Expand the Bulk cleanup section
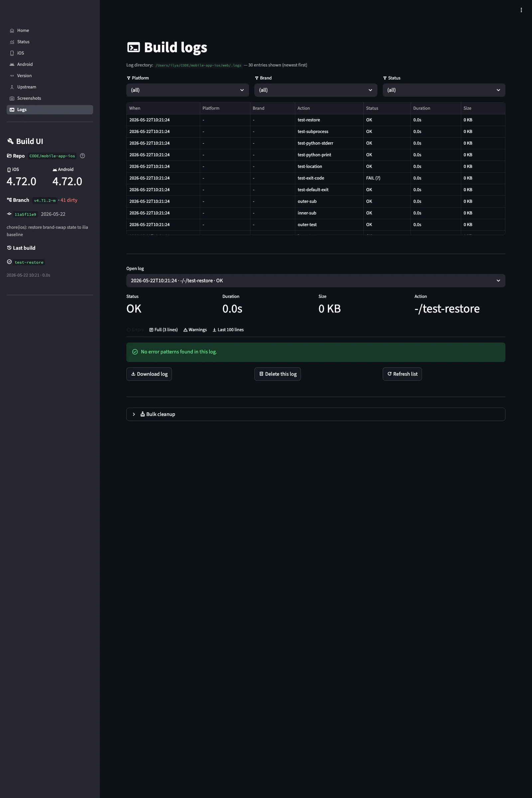 (316, 414)
